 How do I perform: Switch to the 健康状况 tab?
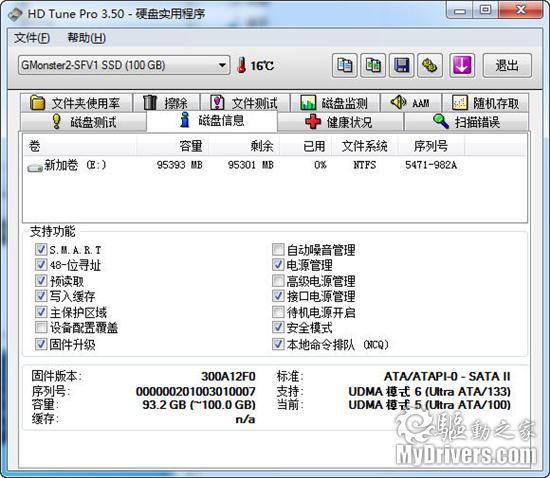(x=340, y=122)
